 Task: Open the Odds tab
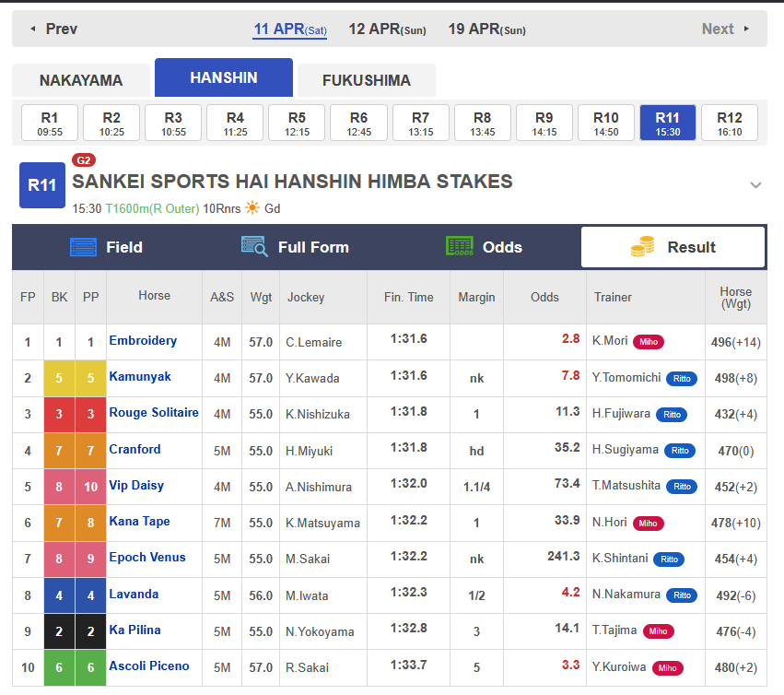coord(484,247)
